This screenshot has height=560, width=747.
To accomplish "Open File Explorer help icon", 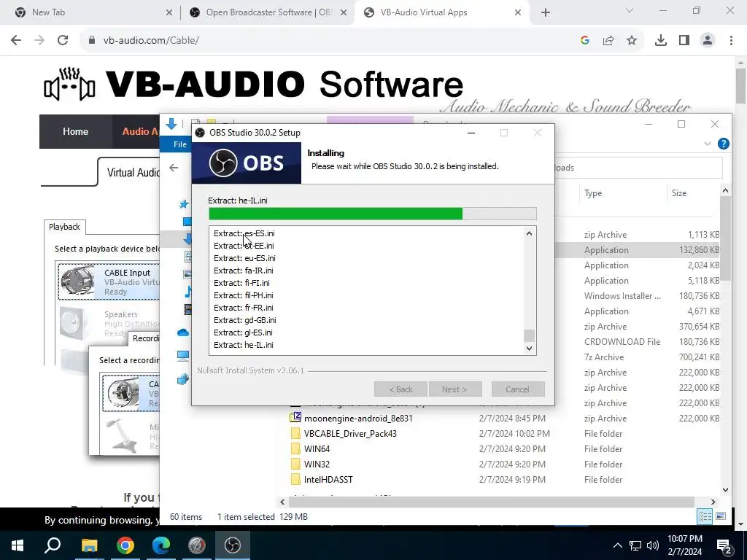I will (x=723, y=144).
